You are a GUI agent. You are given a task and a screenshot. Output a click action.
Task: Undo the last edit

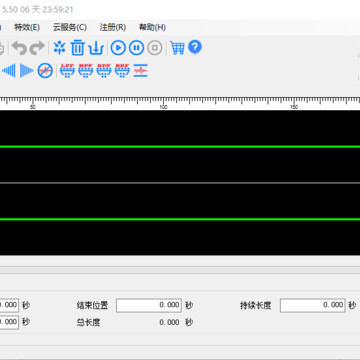click(19, 48)
